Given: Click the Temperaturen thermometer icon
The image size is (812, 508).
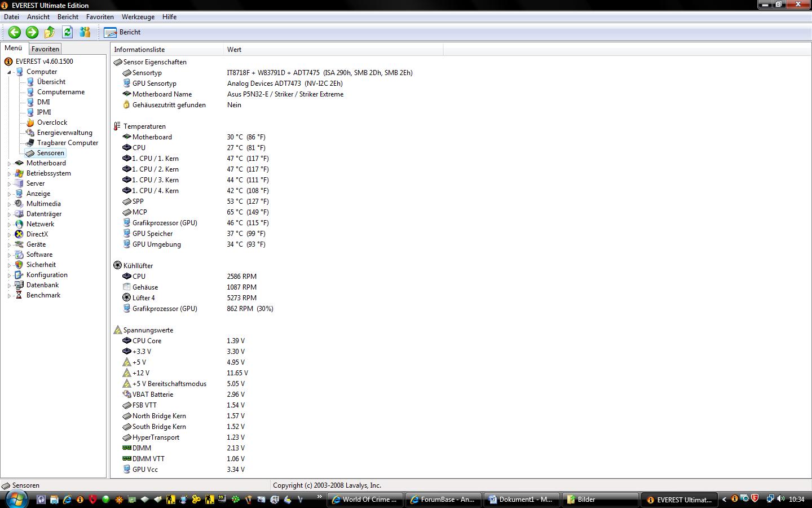Looking at the screenshot, I should click(117, 126).
